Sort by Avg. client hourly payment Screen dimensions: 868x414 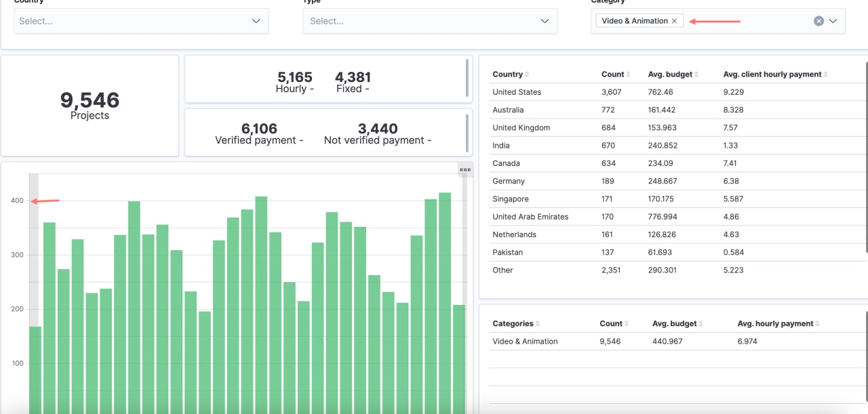[x=825, y=75]
